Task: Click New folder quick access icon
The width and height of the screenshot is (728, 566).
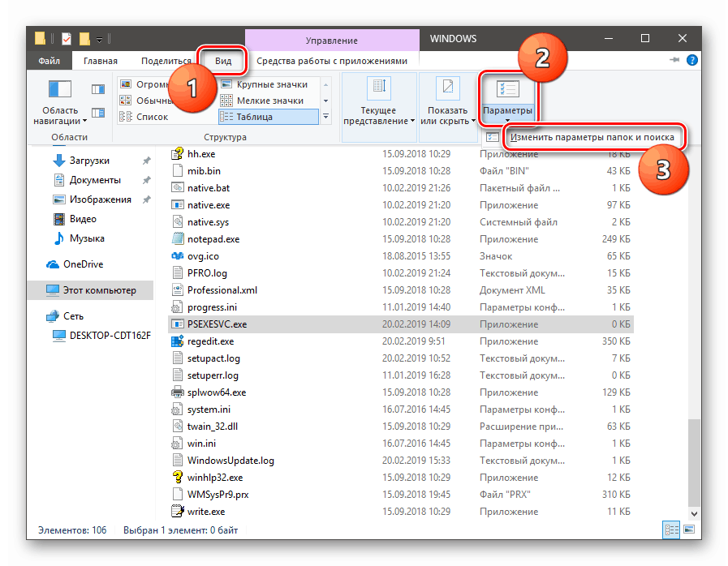Action: tap(84, 39)
